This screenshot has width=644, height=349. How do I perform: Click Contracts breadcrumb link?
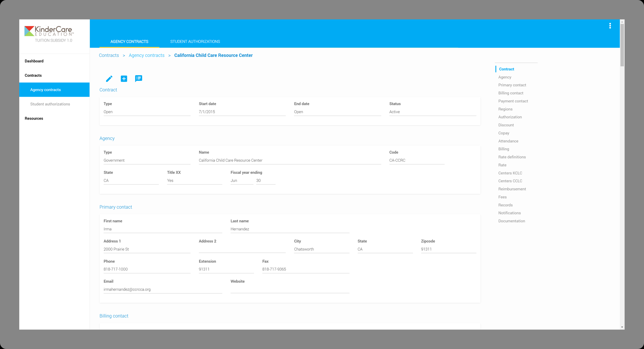click(x=109, y=55)
